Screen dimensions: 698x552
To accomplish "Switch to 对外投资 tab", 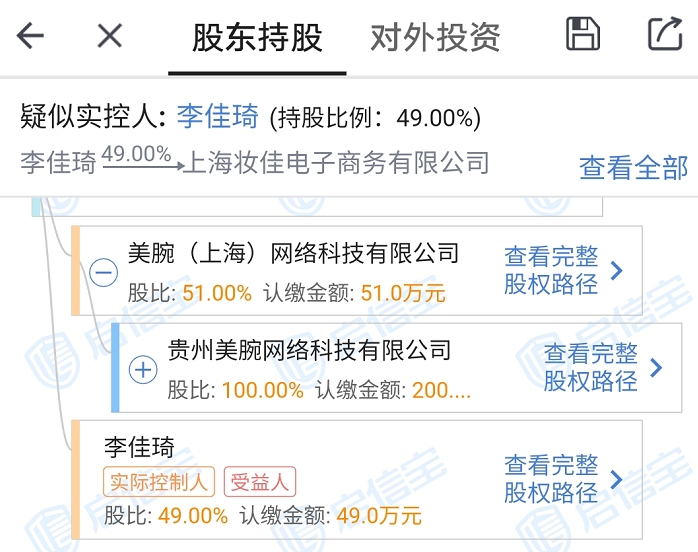I will (435, 38).
